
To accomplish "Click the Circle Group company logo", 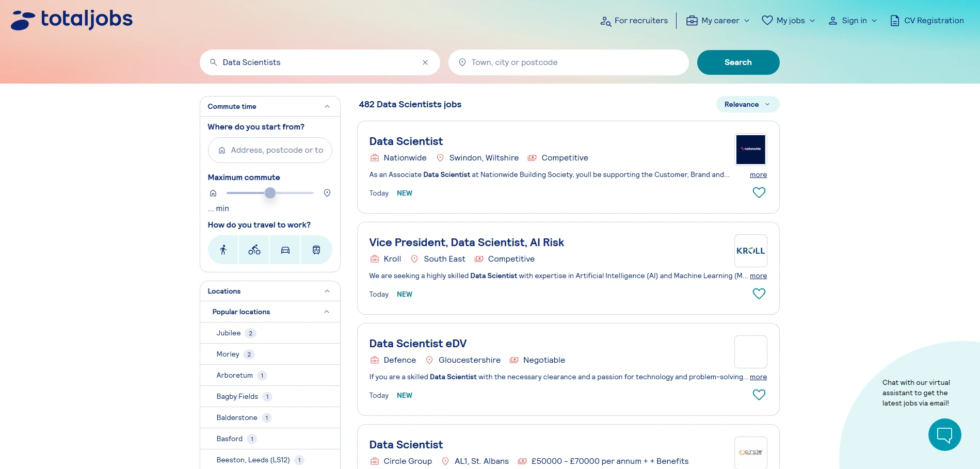I will tap(750, 452).
